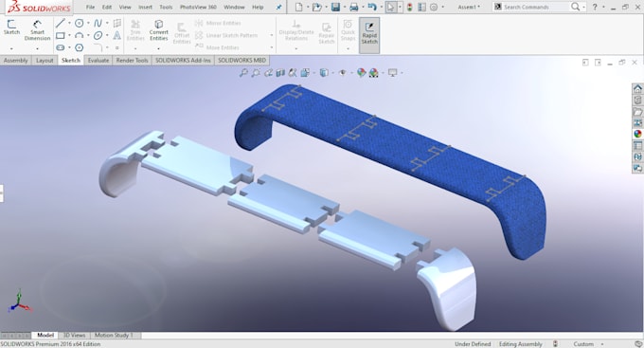Expand the Circle tool dropdown arrow

(88, 23)
